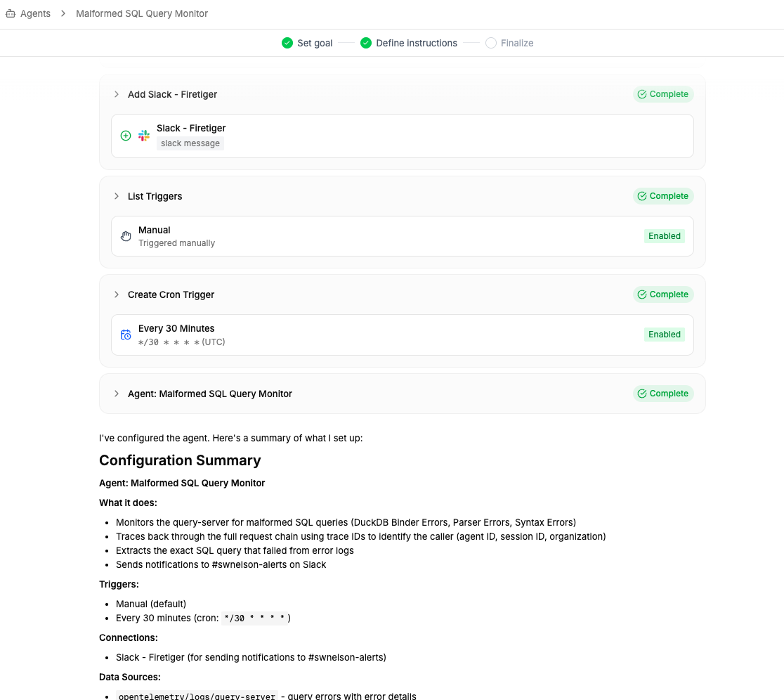Expand the Add Slack - Firetiger section
Image resolution: width=784 pixels, height=700 pixels.
[x=117, y=94]
